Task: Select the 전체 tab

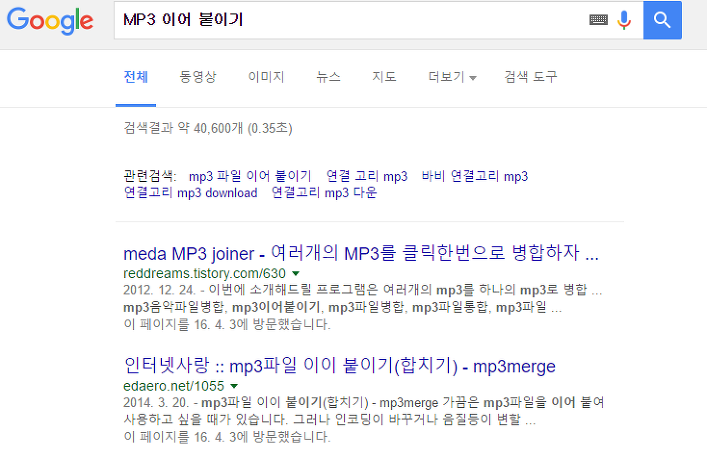Action: point(136,77)
